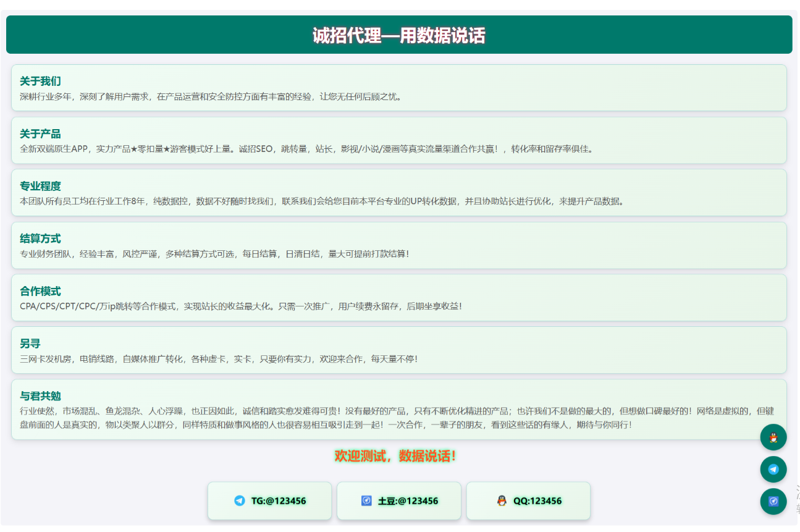Open the 土豆:@123456 contact button
The image size is (800, 532).
pos(399,500)
